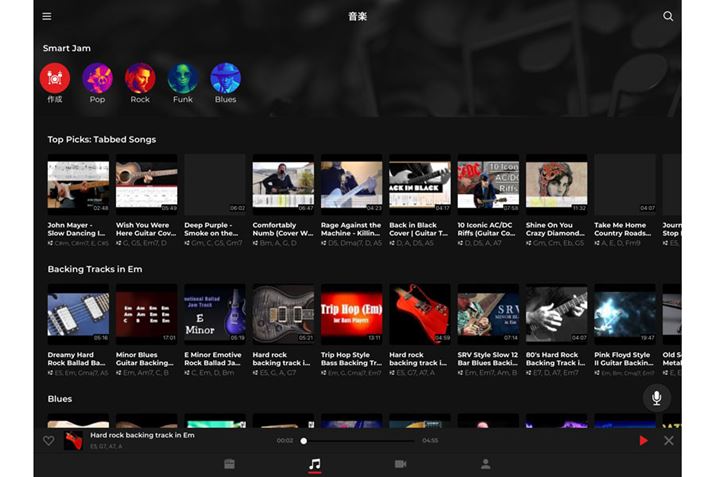
Task: Open the search icon
Action: point(668,16)
